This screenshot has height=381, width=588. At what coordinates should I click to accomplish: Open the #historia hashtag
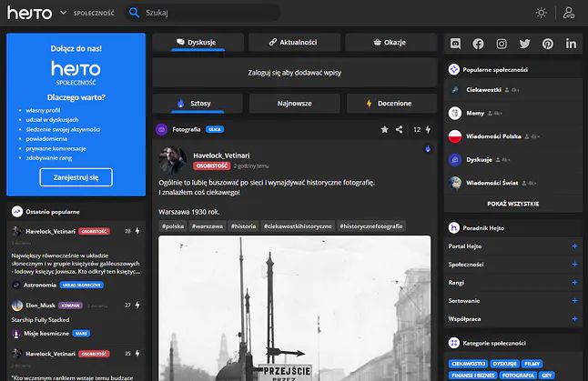pos(243,226)
